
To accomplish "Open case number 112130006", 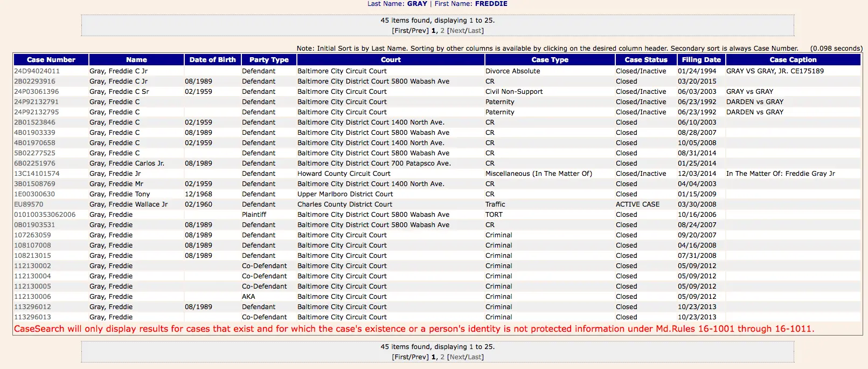I will (x=32, y=297).
